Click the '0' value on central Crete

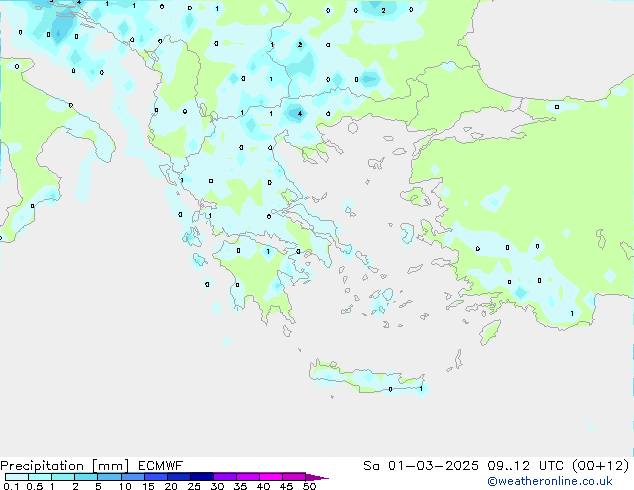pyautogui.click(x=390, y=389)
